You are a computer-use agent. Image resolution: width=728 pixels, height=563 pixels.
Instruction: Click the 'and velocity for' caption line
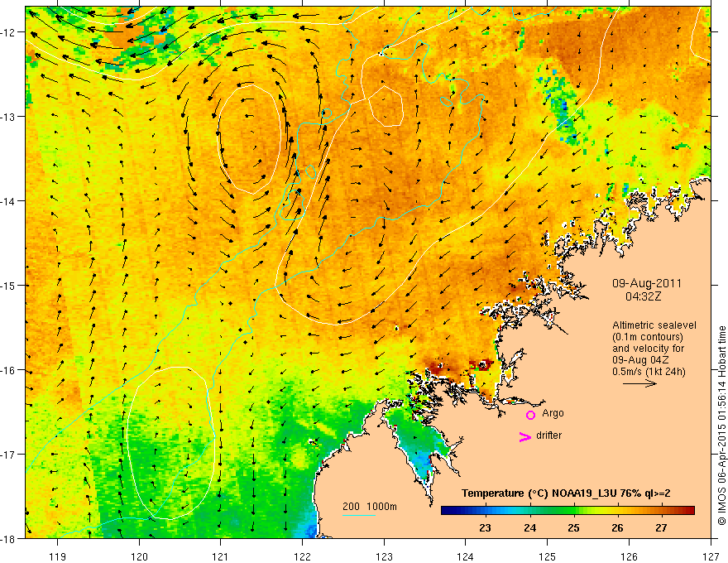point(648,349)
